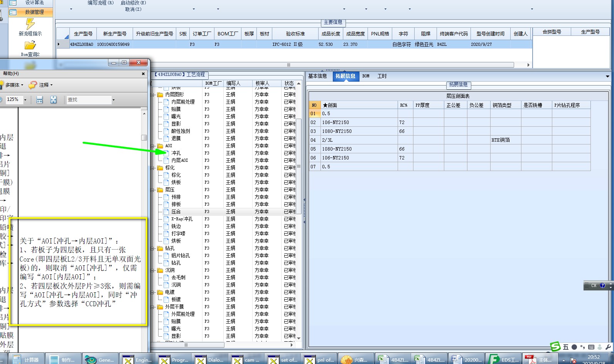
Task: Click into the 查找 search field
Action: click(x=89, y=100)
